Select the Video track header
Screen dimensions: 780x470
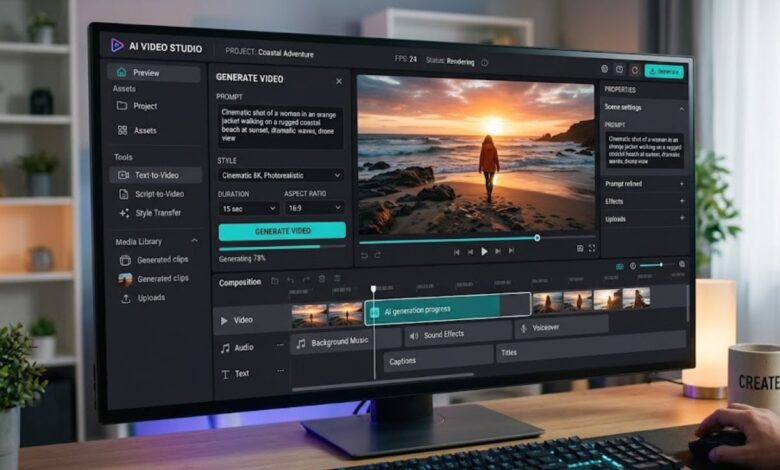252,320
